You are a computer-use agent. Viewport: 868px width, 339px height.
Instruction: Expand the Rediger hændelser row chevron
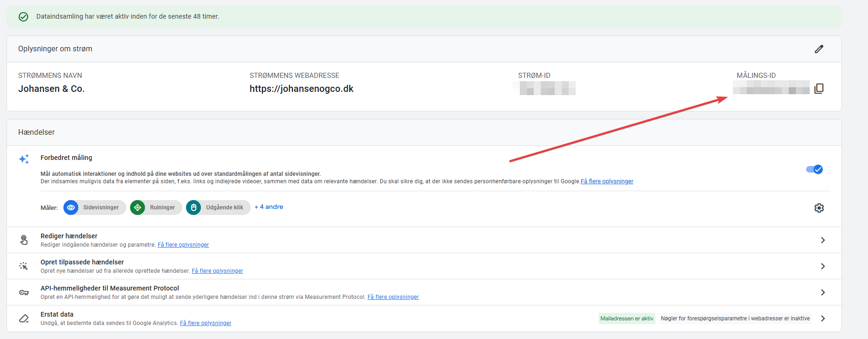click(823, 240)
